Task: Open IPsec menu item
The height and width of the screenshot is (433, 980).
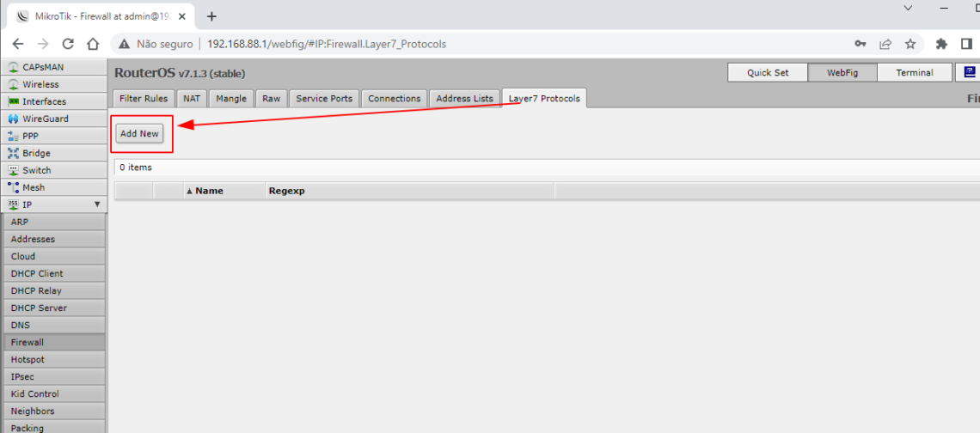Action: click(54, 376)
